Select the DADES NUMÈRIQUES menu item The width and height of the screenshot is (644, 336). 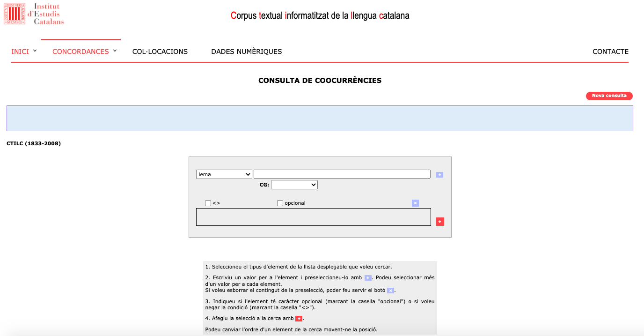[x=247, y=51]
